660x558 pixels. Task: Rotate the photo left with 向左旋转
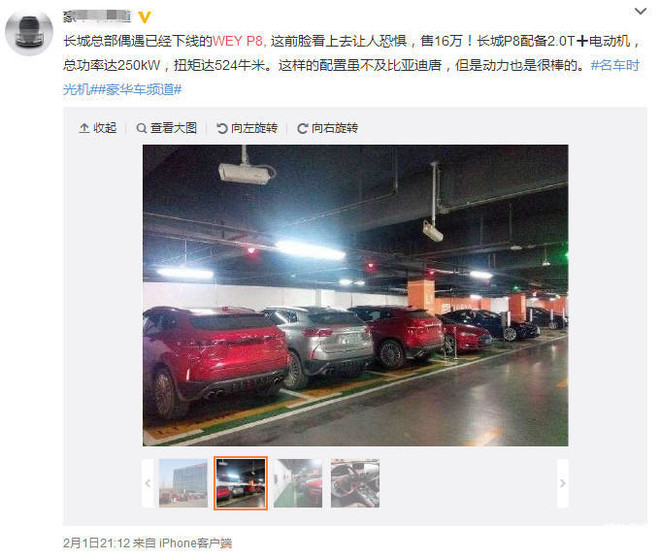tap(247, 128)
